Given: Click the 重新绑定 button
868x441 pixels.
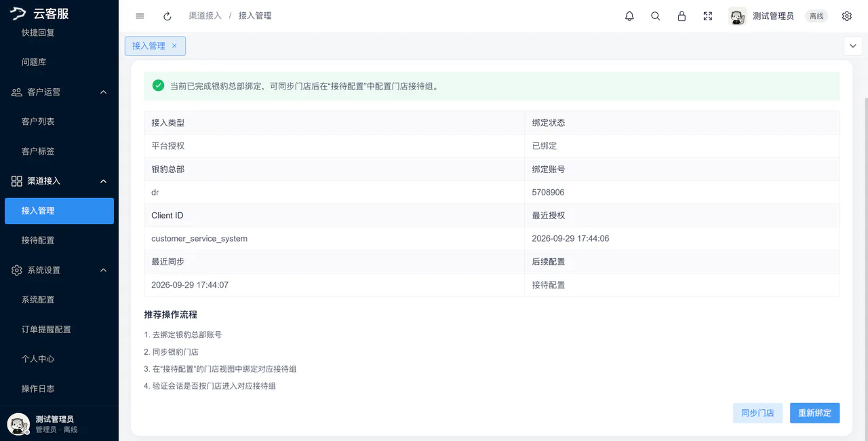Looking at the screenshot, I should (x=815, y=413).
